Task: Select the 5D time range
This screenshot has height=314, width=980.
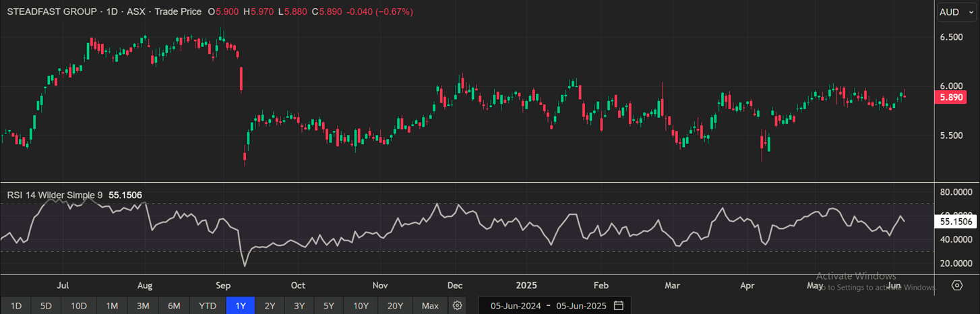Action: (x=46, y=306)
